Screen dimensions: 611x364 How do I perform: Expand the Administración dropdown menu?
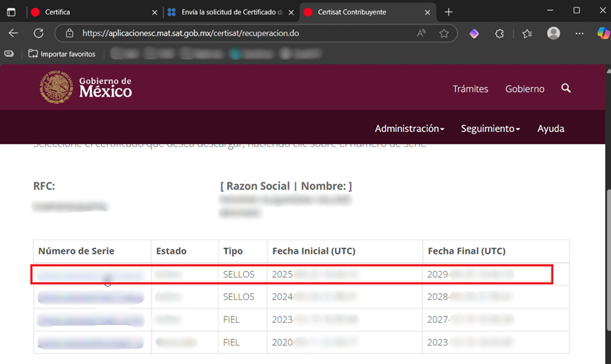(409, 128)
